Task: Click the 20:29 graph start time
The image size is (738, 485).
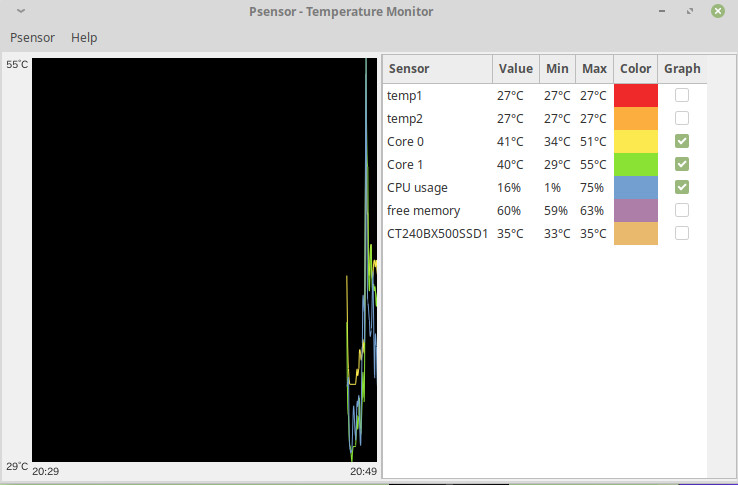Action: [x=46, y=471]
